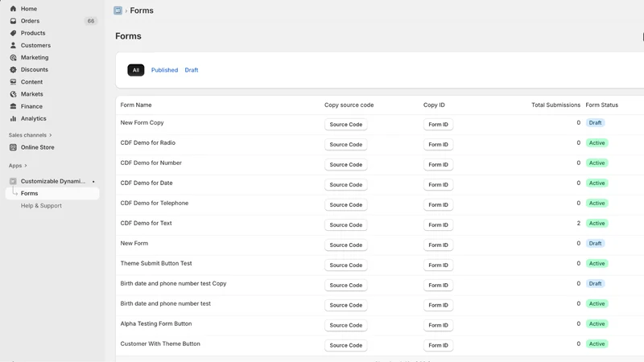The width and height of the screenshot is (644, 362).
Task: Open the form 'CDF Demo for Text'
Action: click(146, 224)
